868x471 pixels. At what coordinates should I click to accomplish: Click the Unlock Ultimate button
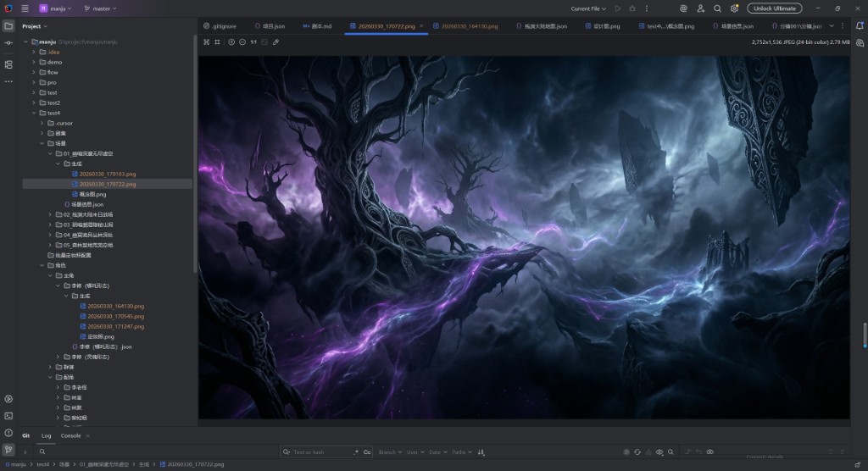click(x=774, y=8)
